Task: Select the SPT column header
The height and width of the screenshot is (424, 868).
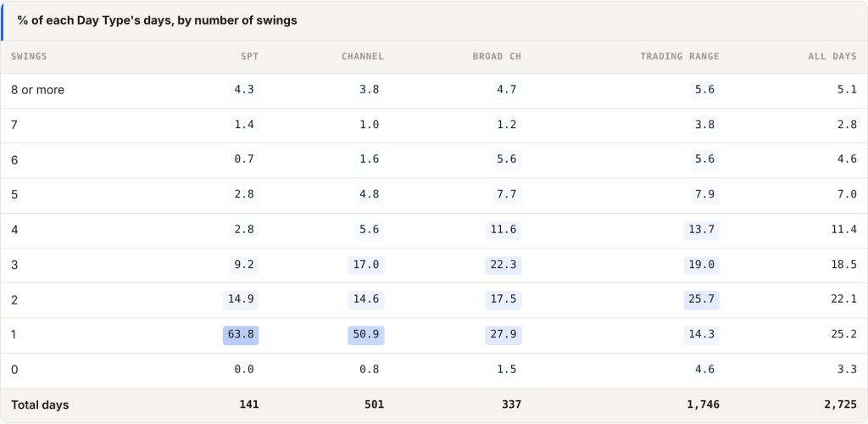Action: pyautogui.click(x=250, y=57)
